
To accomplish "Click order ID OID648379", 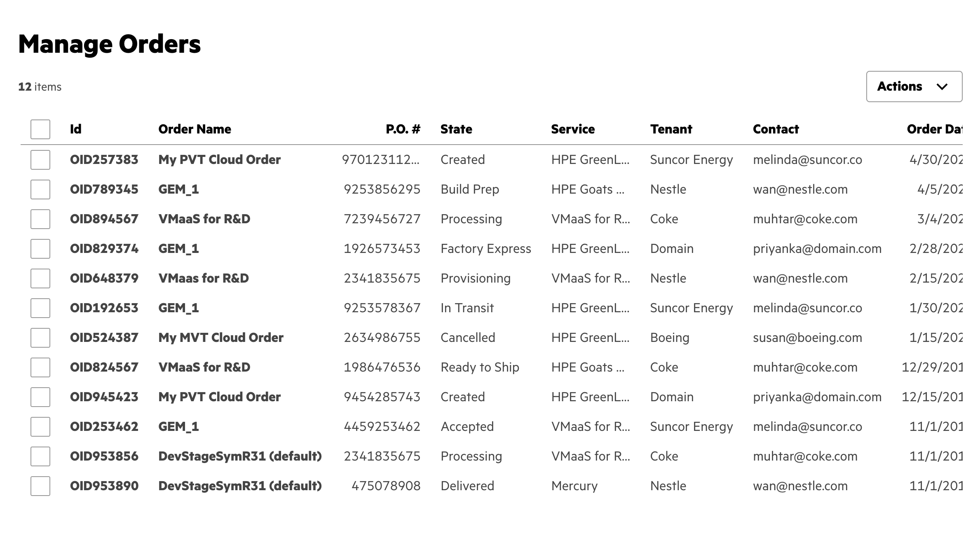I will point(104,278).
